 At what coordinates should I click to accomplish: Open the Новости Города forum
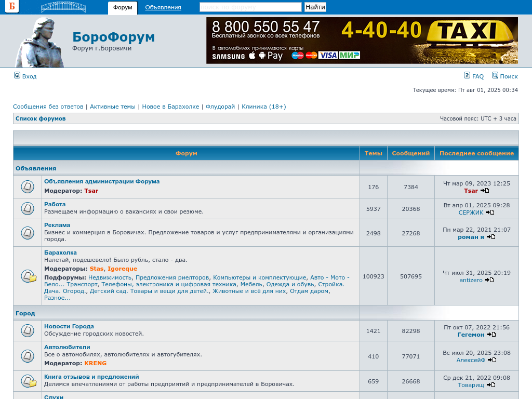coord(69,326)
